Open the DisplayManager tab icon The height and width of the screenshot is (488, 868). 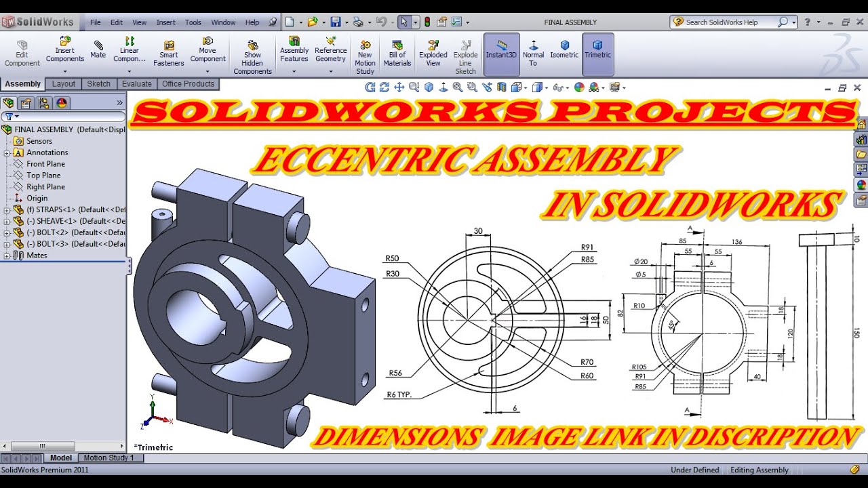[62, 103]
